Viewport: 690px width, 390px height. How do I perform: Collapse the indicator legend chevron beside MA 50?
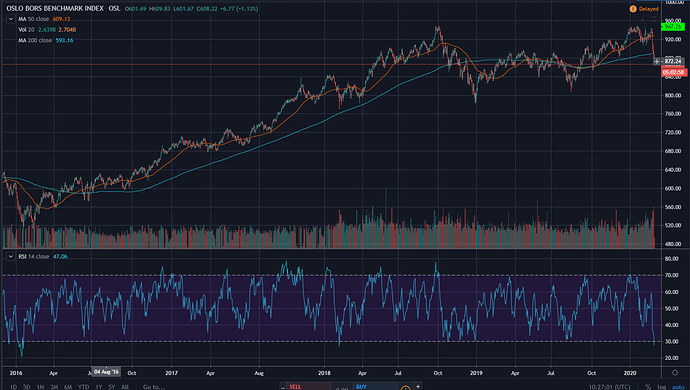(x=11, y=19)
